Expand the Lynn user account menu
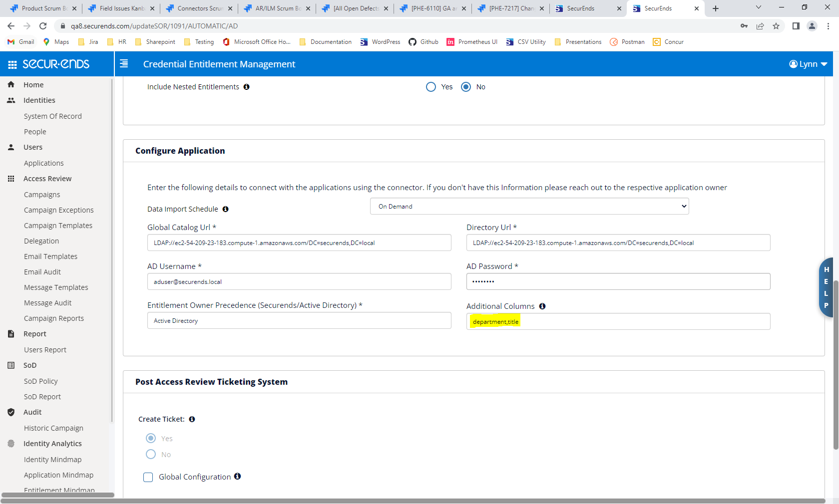This screenshot has width=839, height=504. (x=807, y=64)
